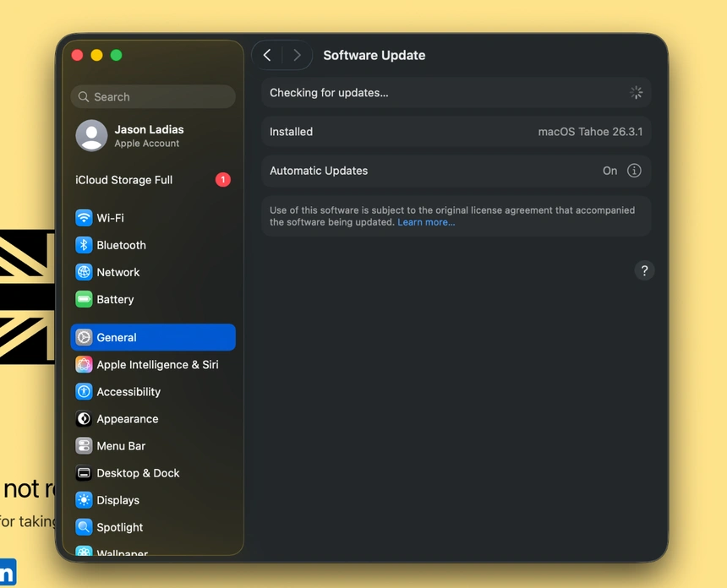Open Automatic Updates info button
The height and width of the screenshot is (588, 727).
coord(634,171)
